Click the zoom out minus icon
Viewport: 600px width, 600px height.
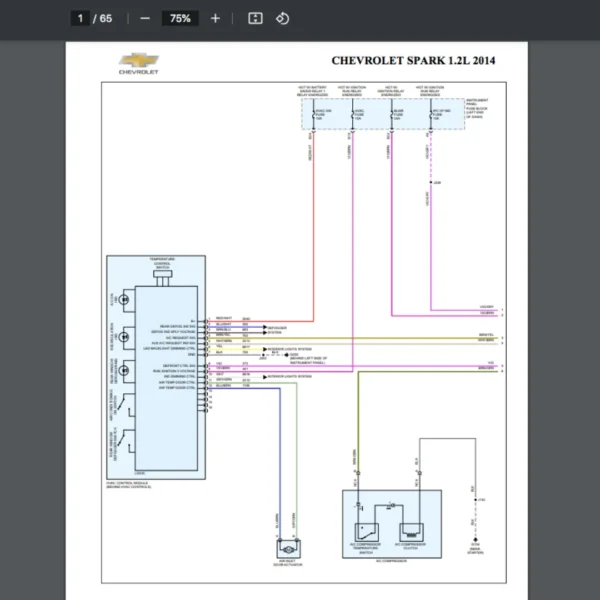pyautogui.click(x=145, y=18)
